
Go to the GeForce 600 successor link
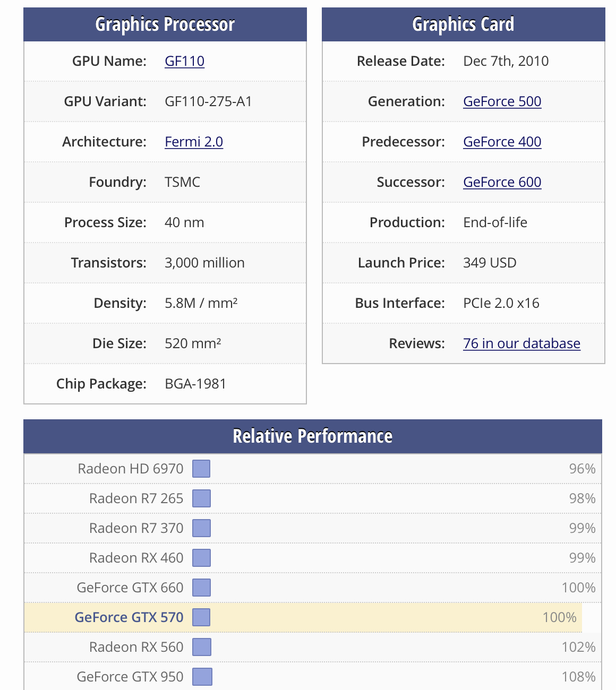(502, 182)
